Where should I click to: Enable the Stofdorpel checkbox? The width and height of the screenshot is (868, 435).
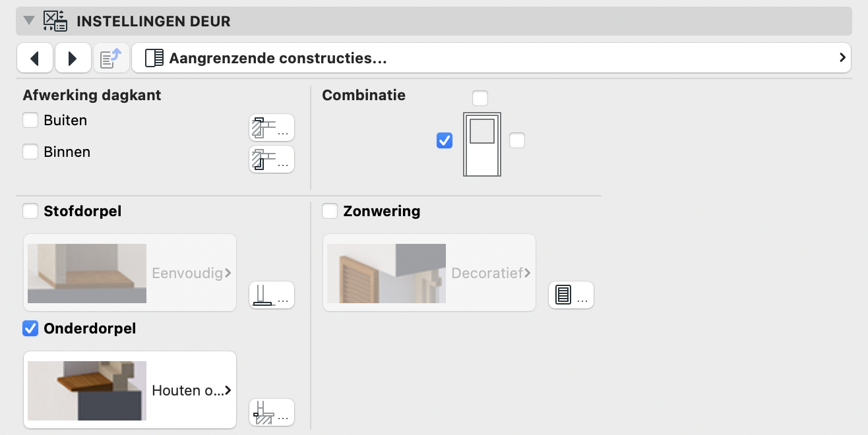tap(30, 211)
